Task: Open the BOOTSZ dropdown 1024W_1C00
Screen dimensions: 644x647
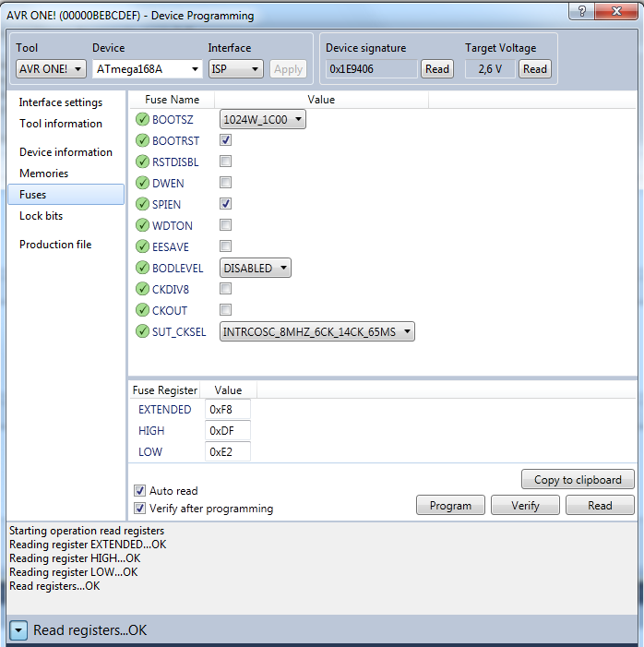Action: click(x=263, y=119)
